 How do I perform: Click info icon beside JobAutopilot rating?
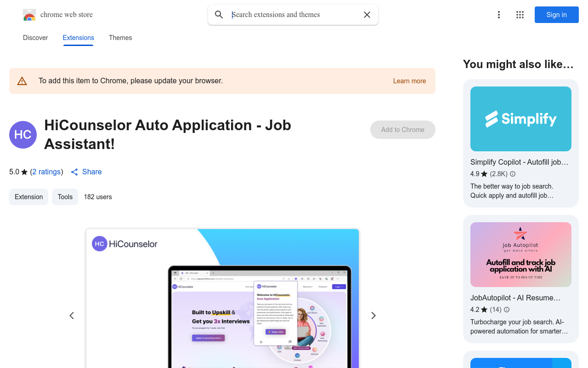[x=507, y=310]
